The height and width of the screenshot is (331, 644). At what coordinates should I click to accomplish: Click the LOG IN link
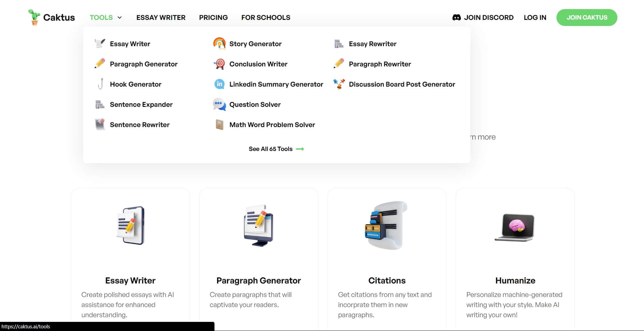535,18
